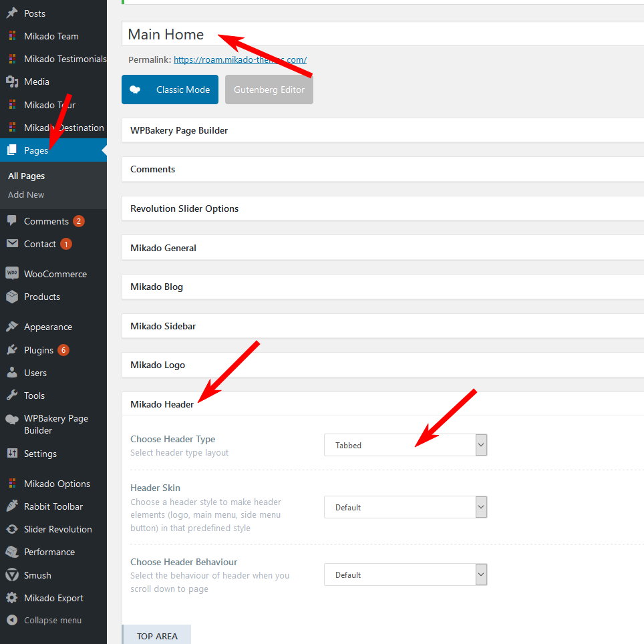Click the Slider Revolution refresh icon
The height and width of the screenshot is (644, 644).
click(x=12, y=529)
